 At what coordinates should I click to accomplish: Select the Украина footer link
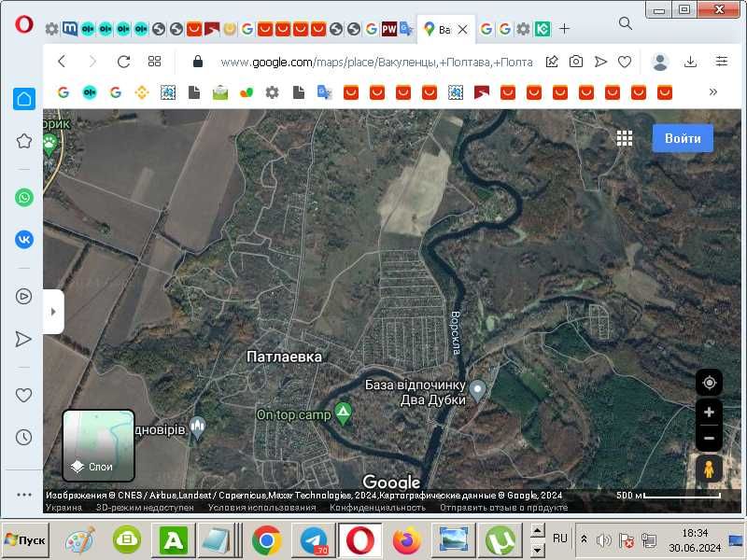click(63, 508)
